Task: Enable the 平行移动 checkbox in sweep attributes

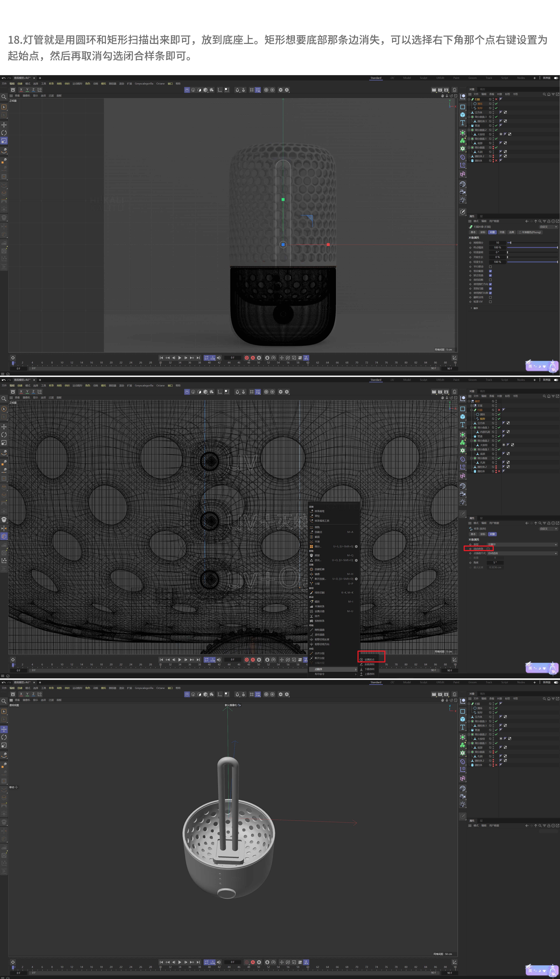Action: [x=490, y=267]
